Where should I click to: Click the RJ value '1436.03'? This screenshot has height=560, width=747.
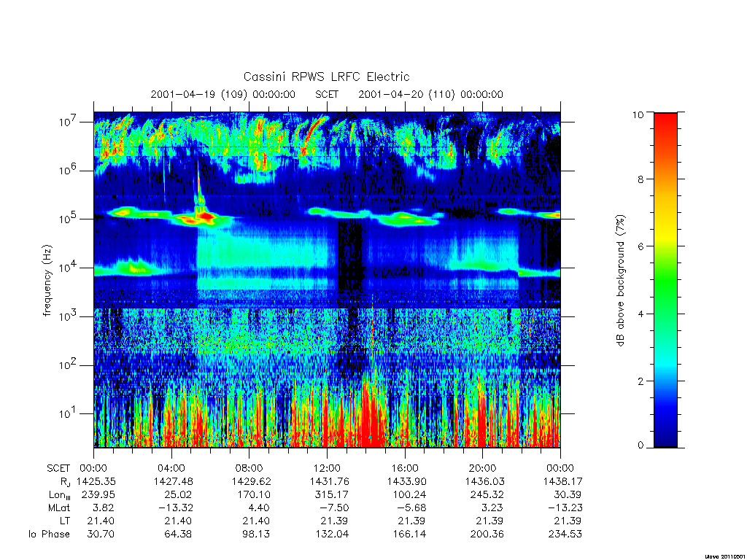pos(485,481)
